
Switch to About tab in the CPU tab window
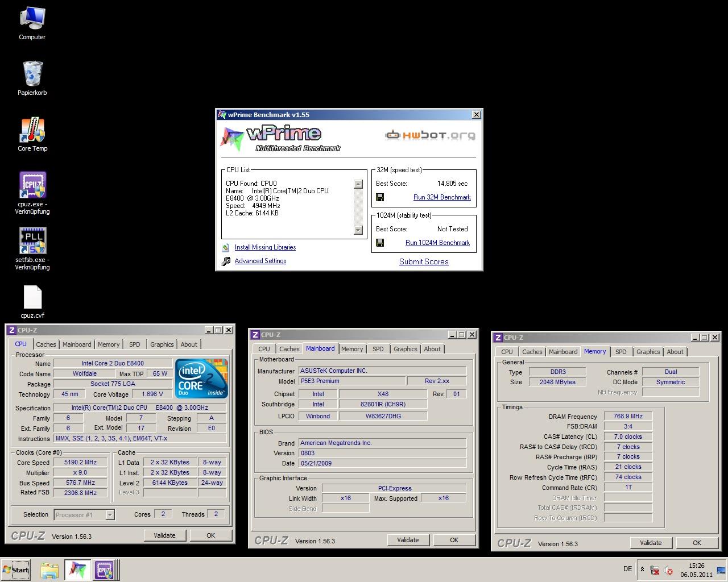189,344
